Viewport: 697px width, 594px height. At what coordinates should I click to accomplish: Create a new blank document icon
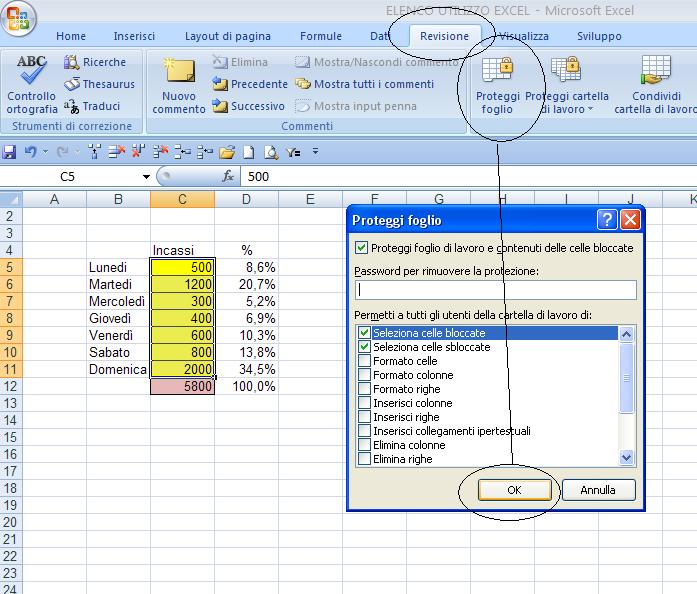249,153
